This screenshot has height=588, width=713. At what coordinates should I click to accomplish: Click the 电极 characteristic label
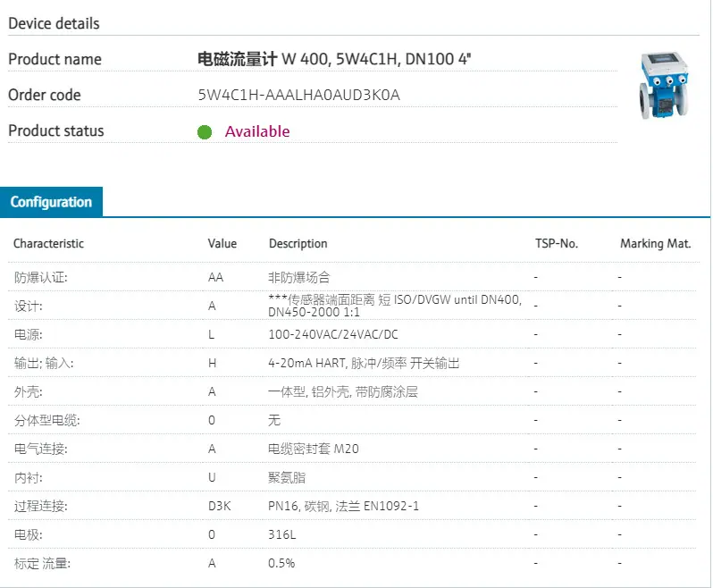point(29,534)
